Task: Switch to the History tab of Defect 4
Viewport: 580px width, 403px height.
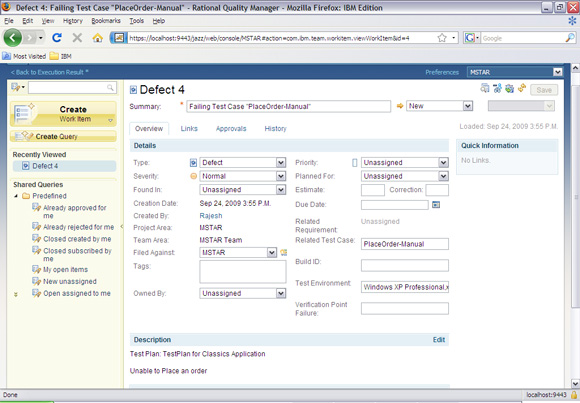Action: coord(275,128)
